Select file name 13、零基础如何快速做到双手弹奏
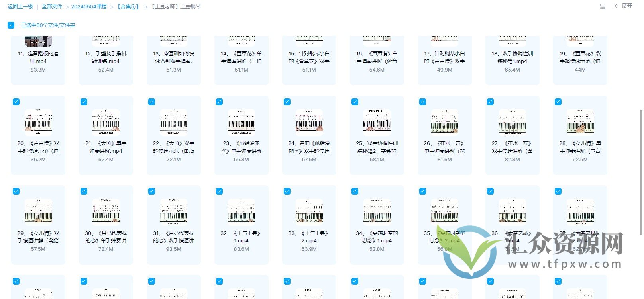Image resolution: width=644 pixels, height=299 pixels. click(x=174, y=57)
